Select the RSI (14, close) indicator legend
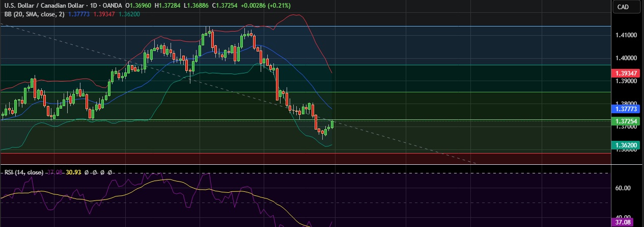 (24, 172)
